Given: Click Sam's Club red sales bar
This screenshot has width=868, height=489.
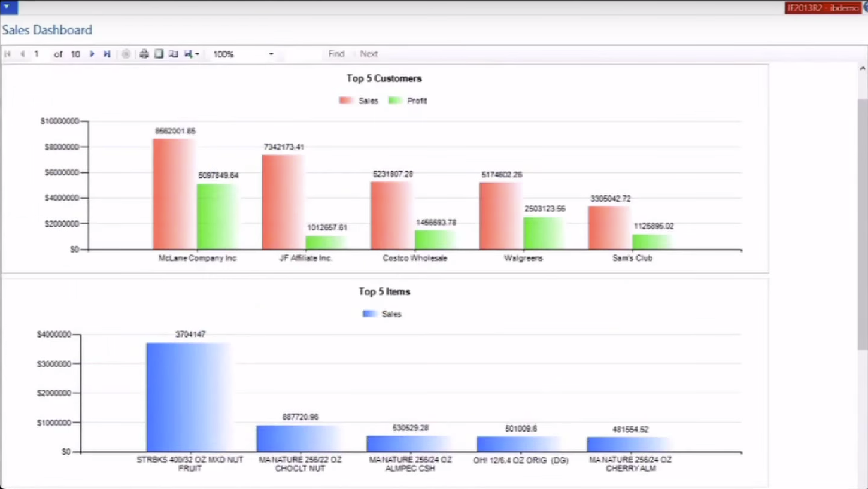Looking at the screenshot, I should (x=610, y=228).
